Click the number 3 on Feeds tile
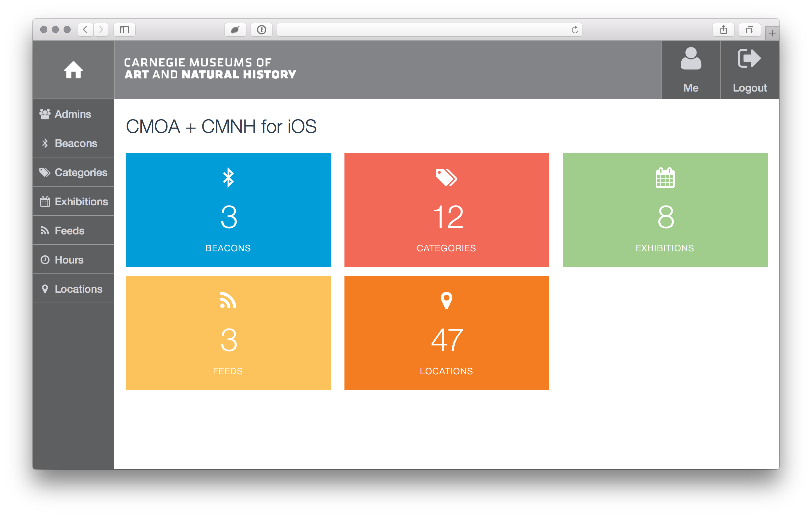This screenshot has height=516, width=812. [x=229, y=340]
